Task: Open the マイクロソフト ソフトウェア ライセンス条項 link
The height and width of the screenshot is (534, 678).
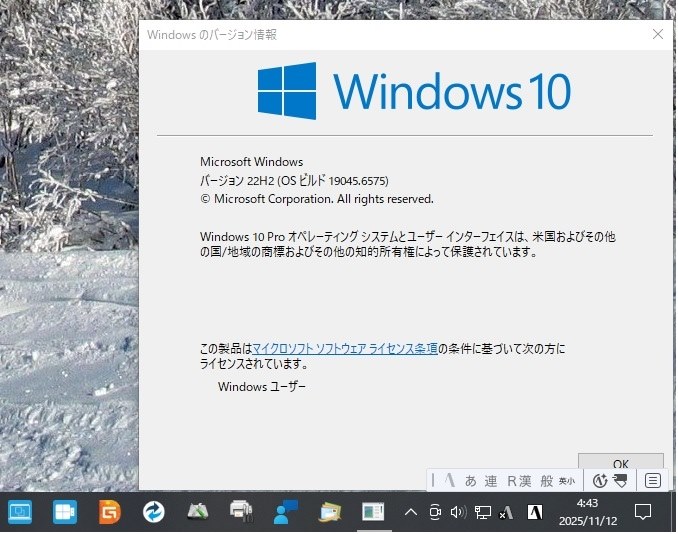Action: click(x=345, y=349)
